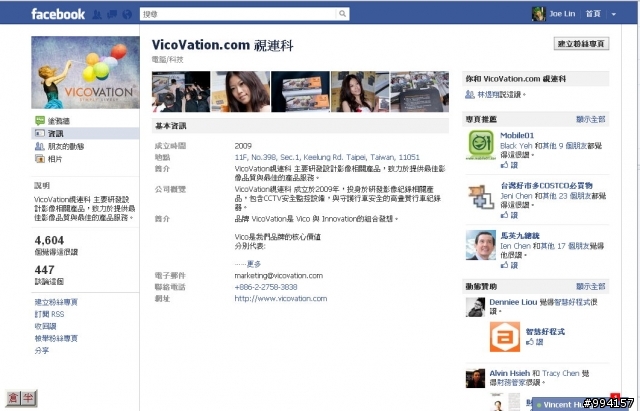
Task: Like the 智慧好程式 page
Action: tap(535, 342)
